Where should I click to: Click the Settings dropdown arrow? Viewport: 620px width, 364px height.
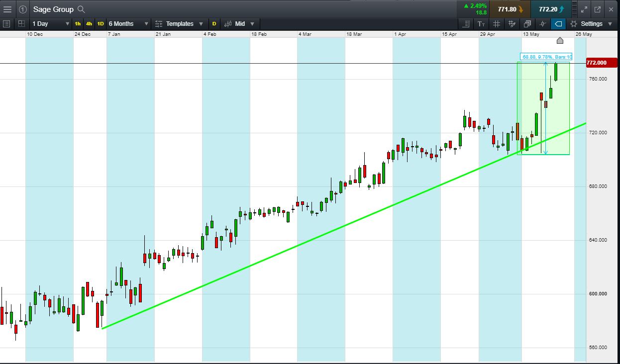610,24
